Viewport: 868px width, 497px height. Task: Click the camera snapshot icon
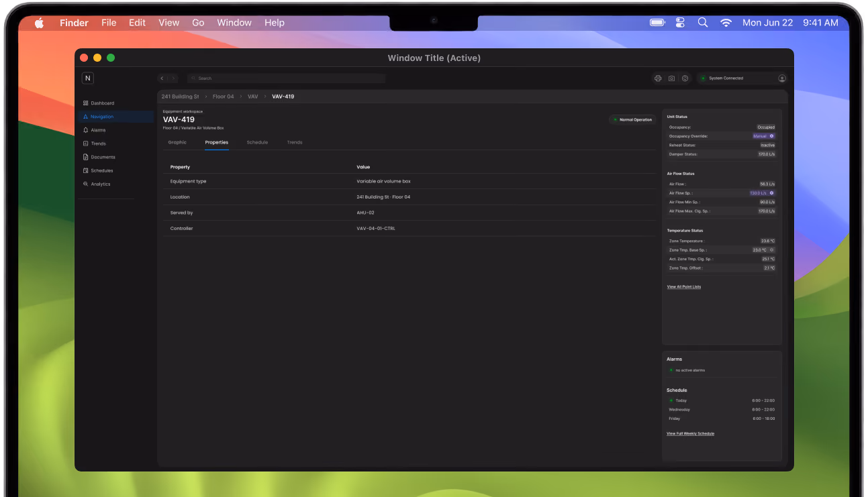(x=671, y=78)
